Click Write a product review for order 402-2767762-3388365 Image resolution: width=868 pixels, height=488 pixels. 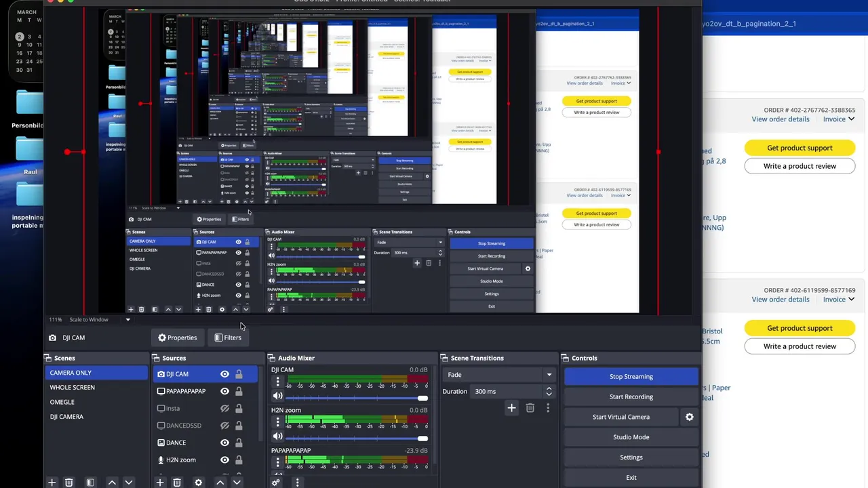pyautogui.click(x=800, y=166)
